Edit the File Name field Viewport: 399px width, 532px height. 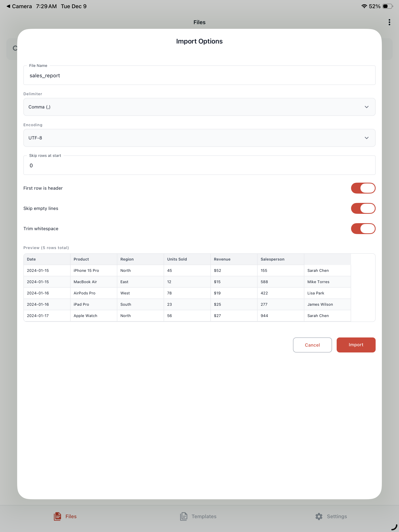(199, 75)
